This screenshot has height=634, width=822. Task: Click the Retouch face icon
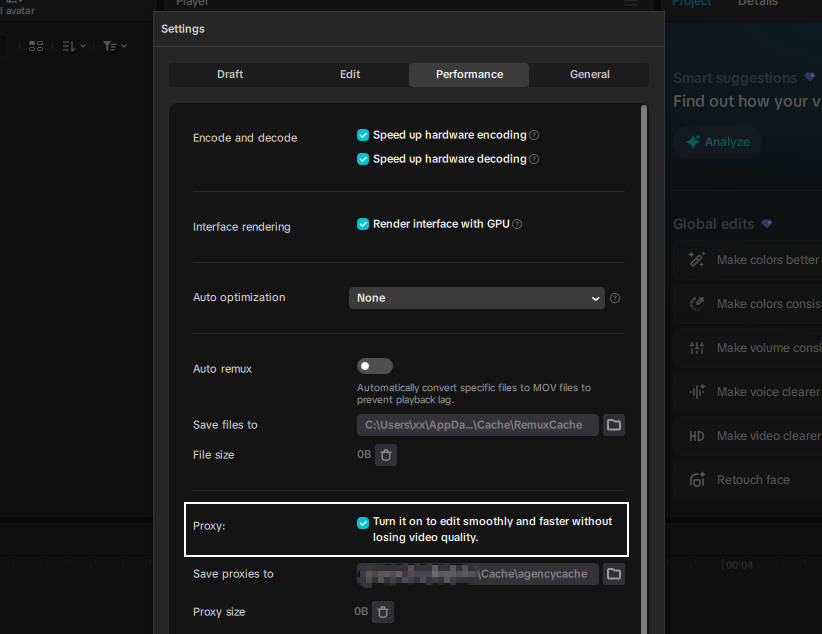[696, 480]
